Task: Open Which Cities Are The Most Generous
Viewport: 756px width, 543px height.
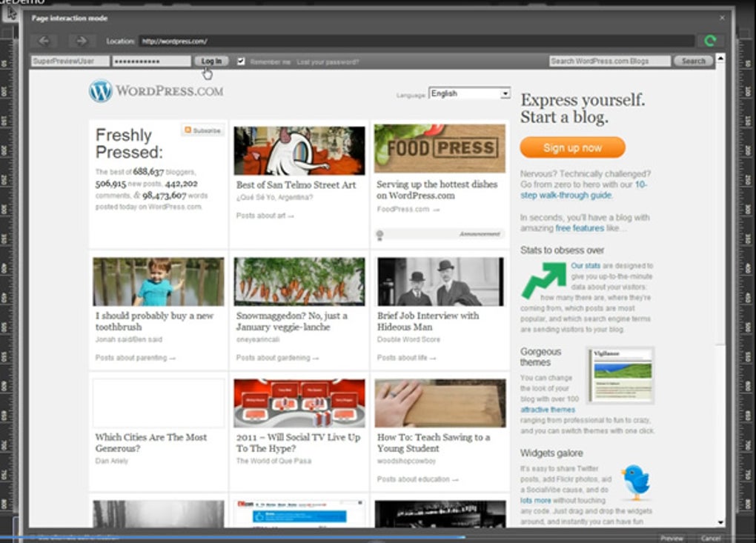Action: (x=151, y=443)
